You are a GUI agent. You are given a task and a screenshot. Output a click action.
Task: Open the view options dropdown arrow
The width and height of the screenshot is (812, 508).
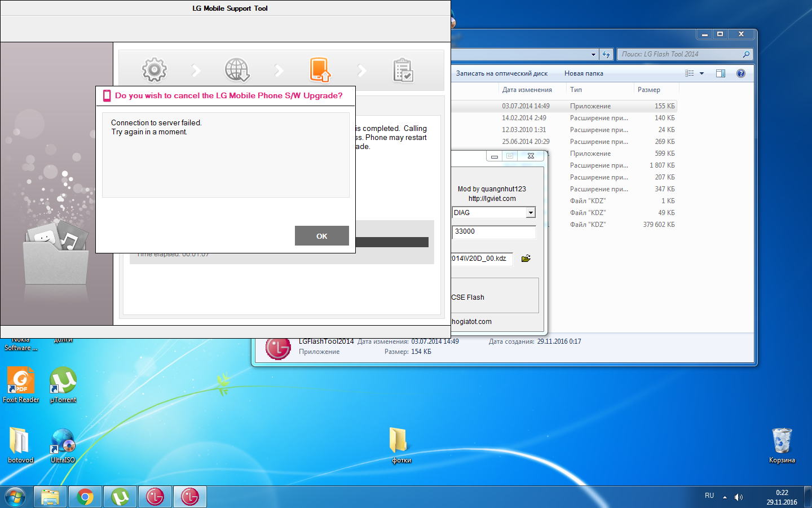coord(701,73)
